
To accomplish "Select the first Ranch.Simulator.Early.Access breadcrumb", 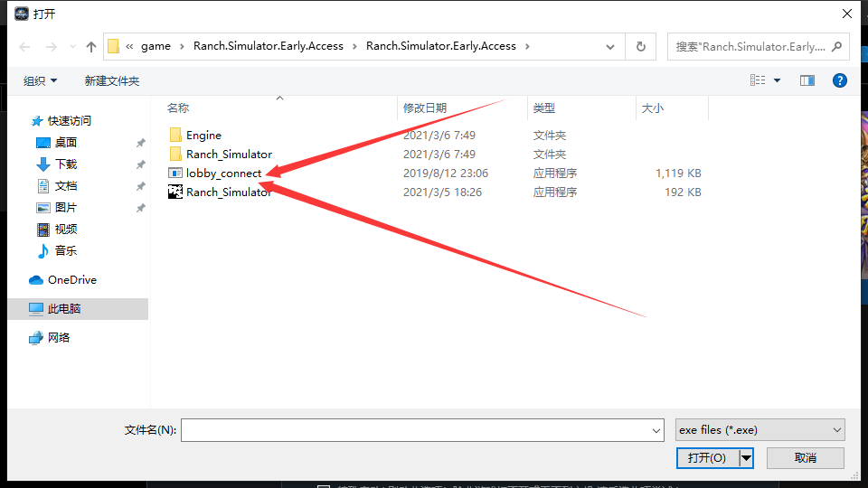I will 269,46.
